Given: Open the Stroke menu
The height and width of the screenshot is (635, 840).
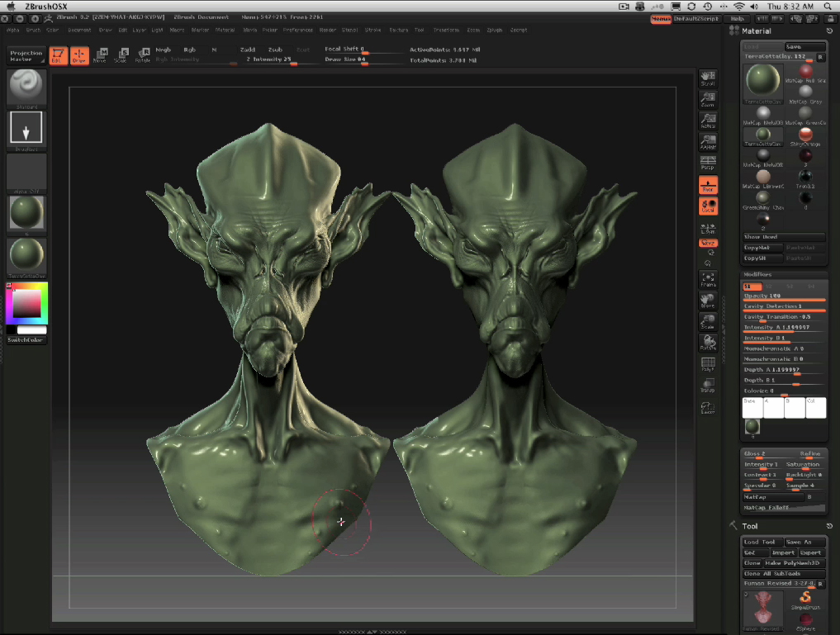Looking at the screenshot, I should (x=373, y=30).
